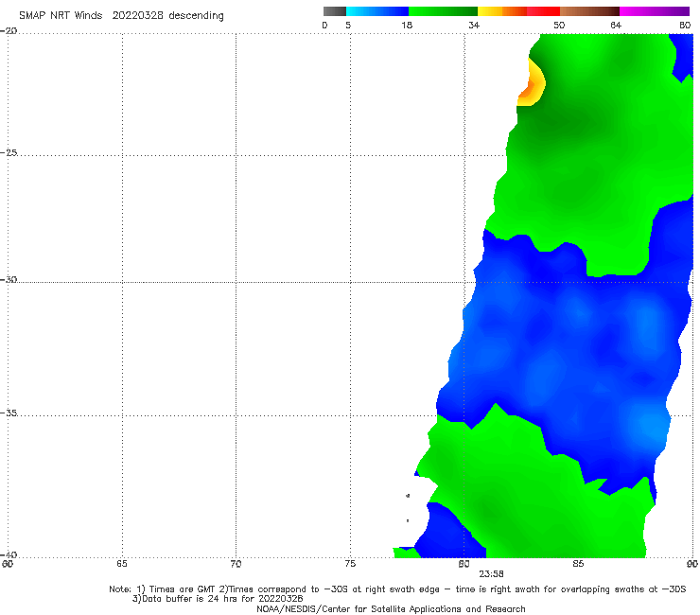Click the plot title "SMAP NRT Winds"
Image resolution: width=700 pixels, height=615 pixels.
(61, 16)
